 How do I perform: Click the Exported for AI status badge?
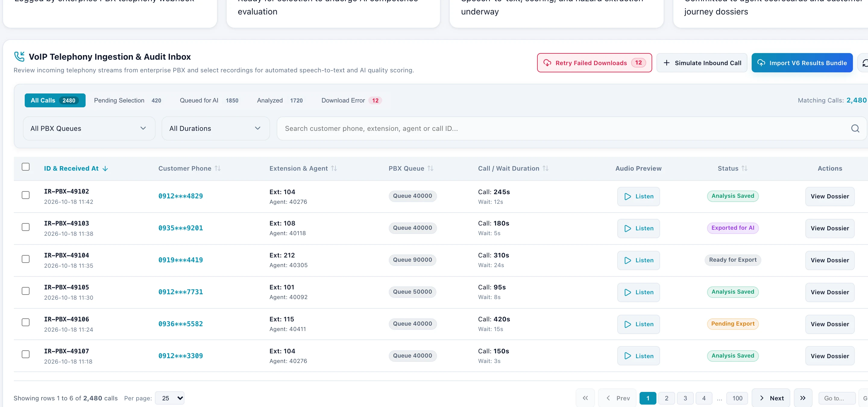(733, 228)
